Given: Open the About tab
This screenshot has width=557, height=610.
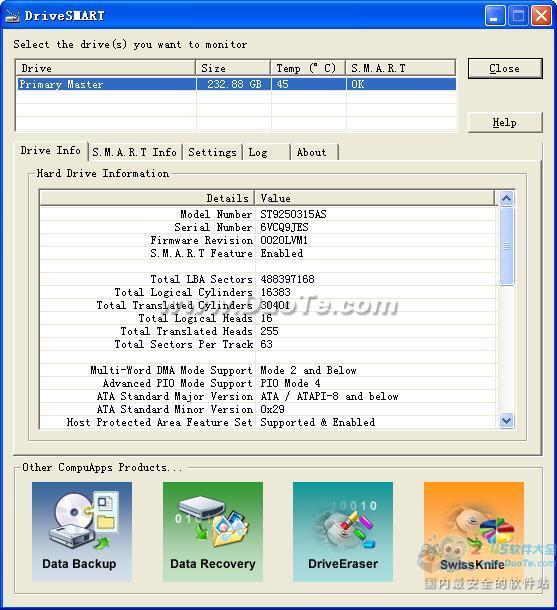Looking at the screenshot, I should pyautogui.click(x=314, y=152).
